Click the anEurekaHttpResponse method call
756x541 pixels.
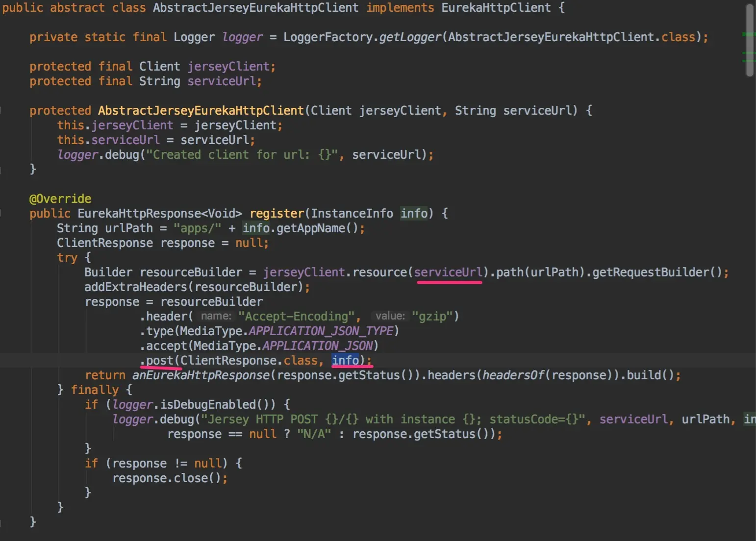[201, 375]
